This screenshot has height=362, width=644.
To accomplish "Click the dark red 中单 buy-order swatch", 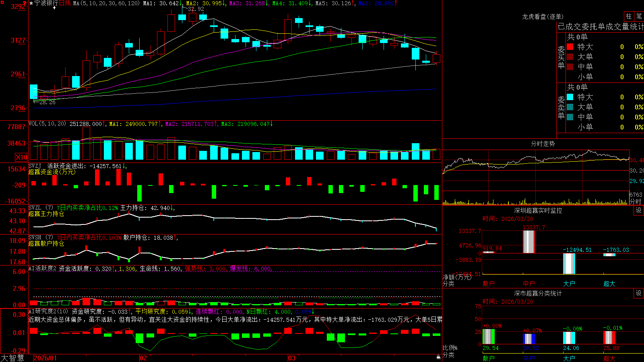I will coord(570,67).
